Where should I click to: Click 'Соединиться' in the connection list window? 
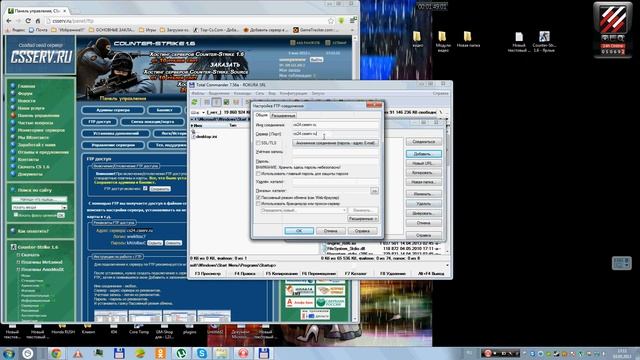(x=424, y=142)
